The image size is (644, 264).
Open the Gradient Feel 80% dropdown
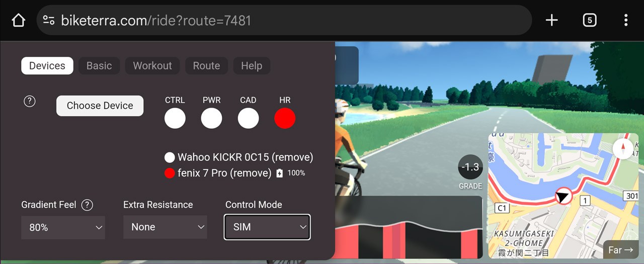tap(63, 227)
